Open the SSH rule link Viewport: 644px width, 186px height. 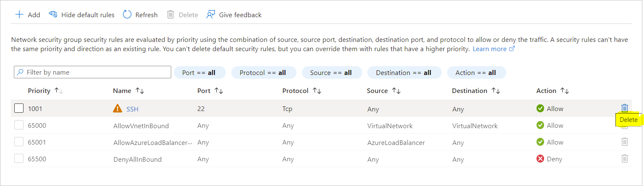(x=132, y=109)
